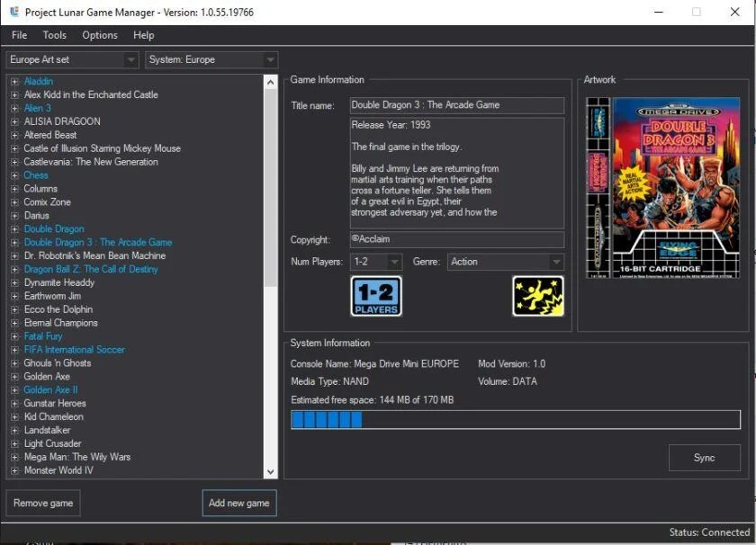Expand the Altered Beast tree node

tap(14, 136)
